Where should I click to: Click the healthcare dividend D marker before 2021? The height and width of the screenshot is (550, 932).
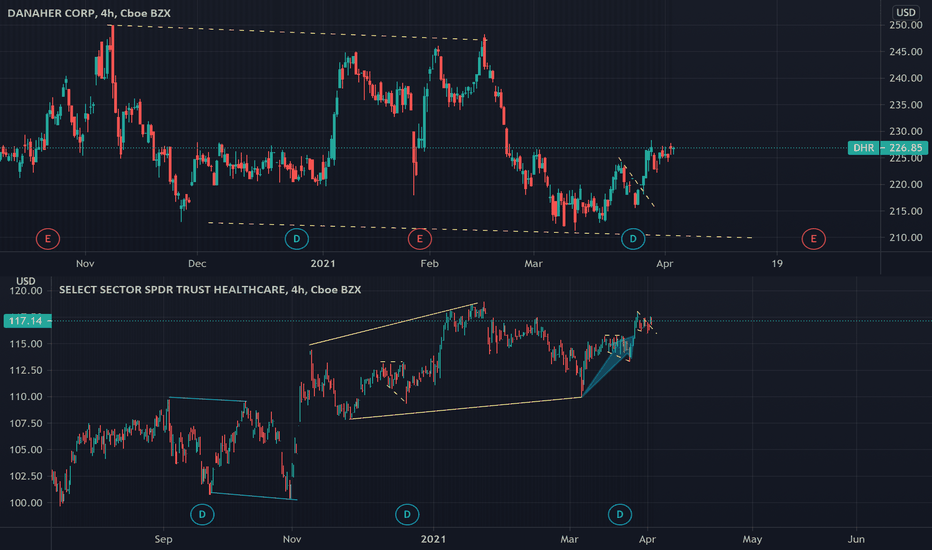[x=407, y=514]
